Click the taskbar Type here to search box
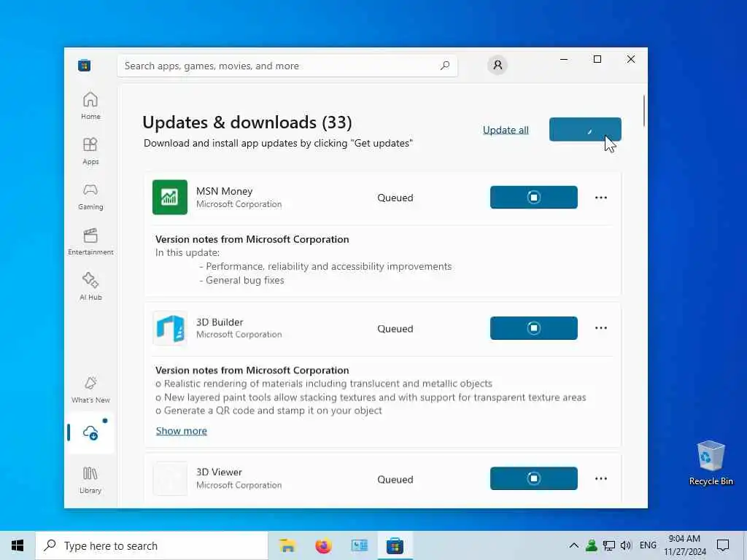 [x=152, y=545]
